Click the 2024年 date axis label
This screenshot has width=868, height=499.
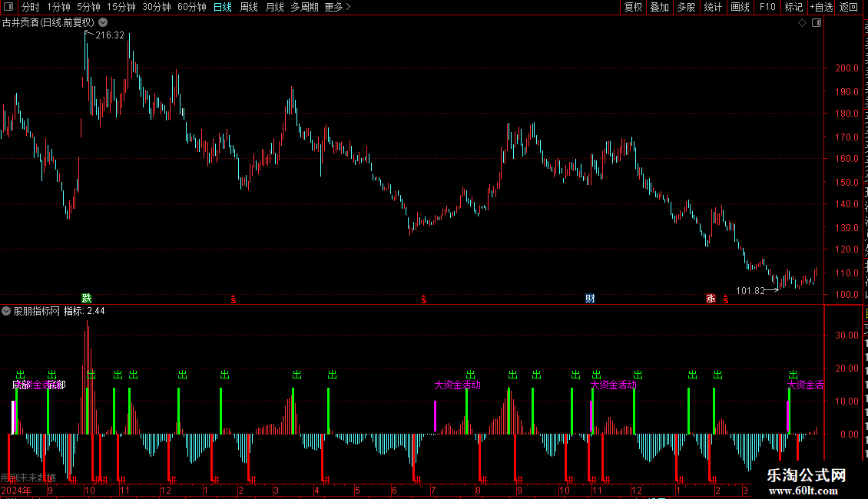point(16,491)
